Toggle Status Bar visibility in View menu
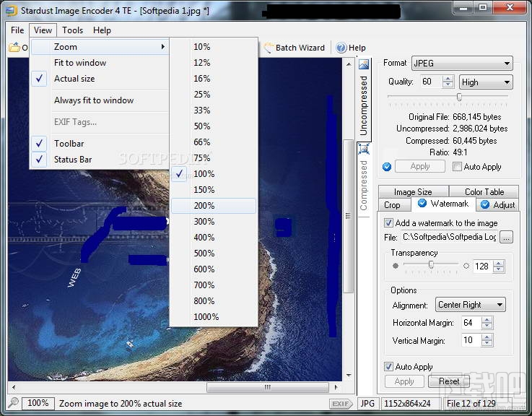The width and height of the screenshot is (532, 416). pos(100,160)
